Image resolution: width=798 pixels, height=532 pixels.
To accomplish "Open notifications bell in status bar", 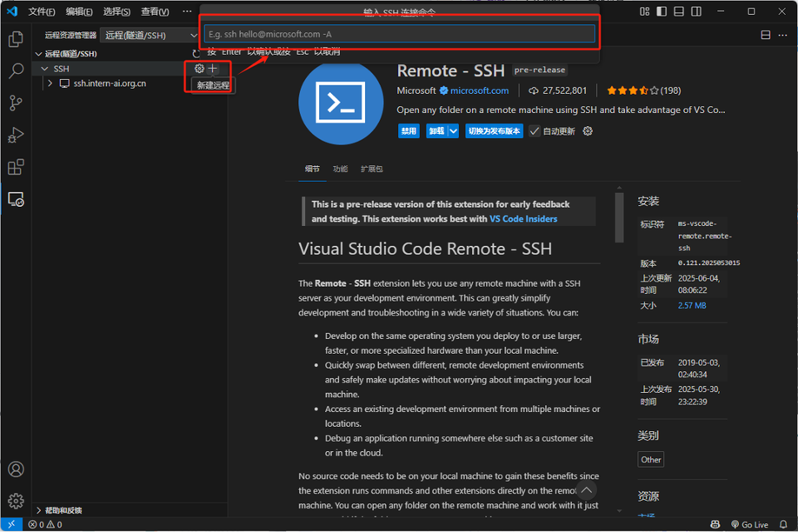I will (x=783, y=524).
